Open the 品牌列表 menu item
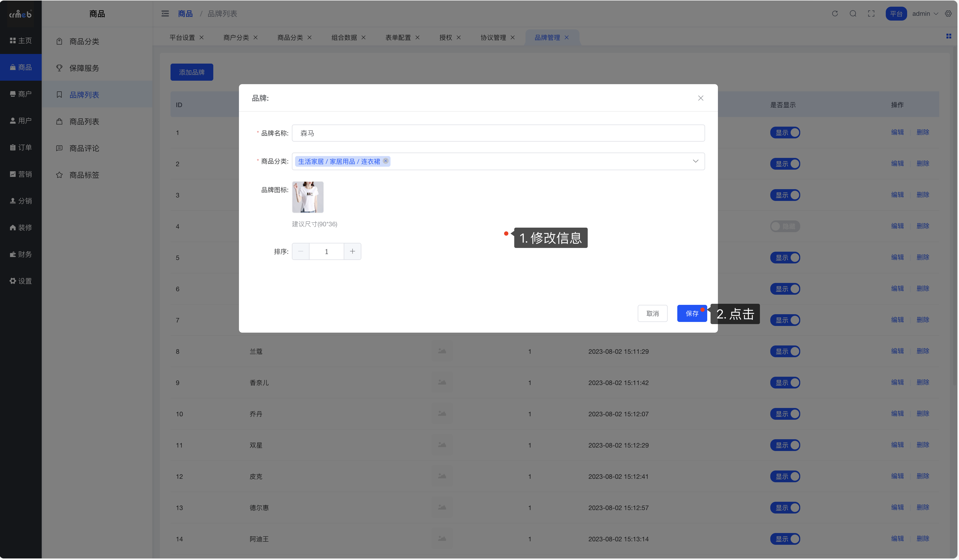The image size is (959, 560). coord(84,94)
